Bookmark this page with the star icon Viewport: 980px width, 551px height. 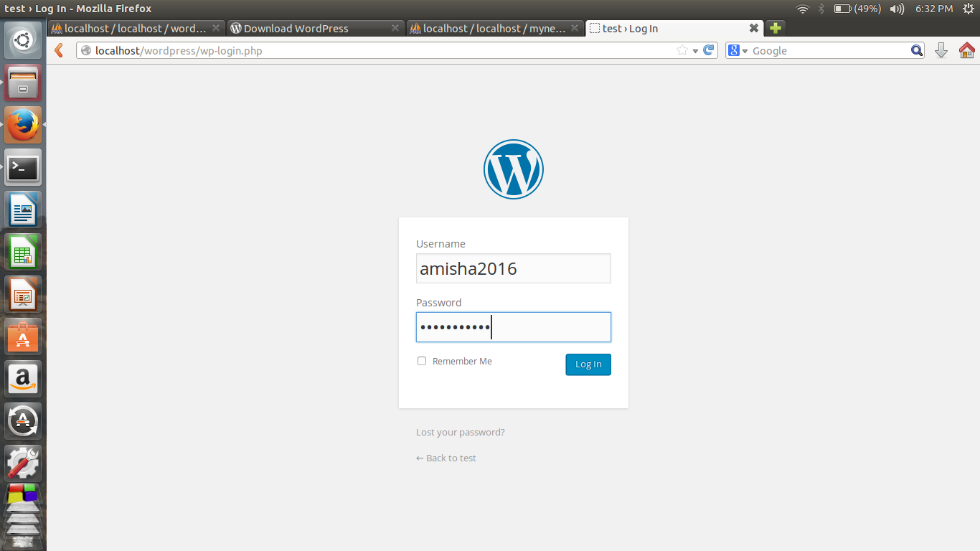coord(682,50)
